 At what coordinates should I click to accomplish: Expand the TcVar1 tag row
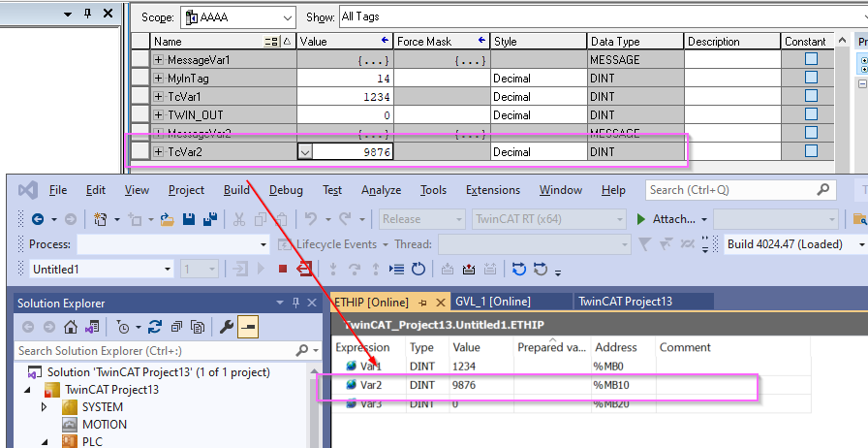click(158, 96)
